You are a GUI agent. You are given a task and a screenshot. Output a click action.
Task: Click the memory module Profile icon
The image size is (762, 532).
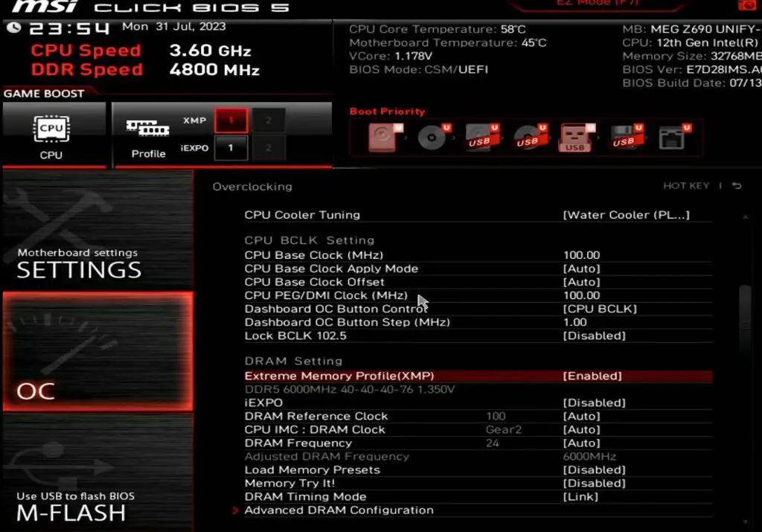pyautogui.click(x=148, y=128)
